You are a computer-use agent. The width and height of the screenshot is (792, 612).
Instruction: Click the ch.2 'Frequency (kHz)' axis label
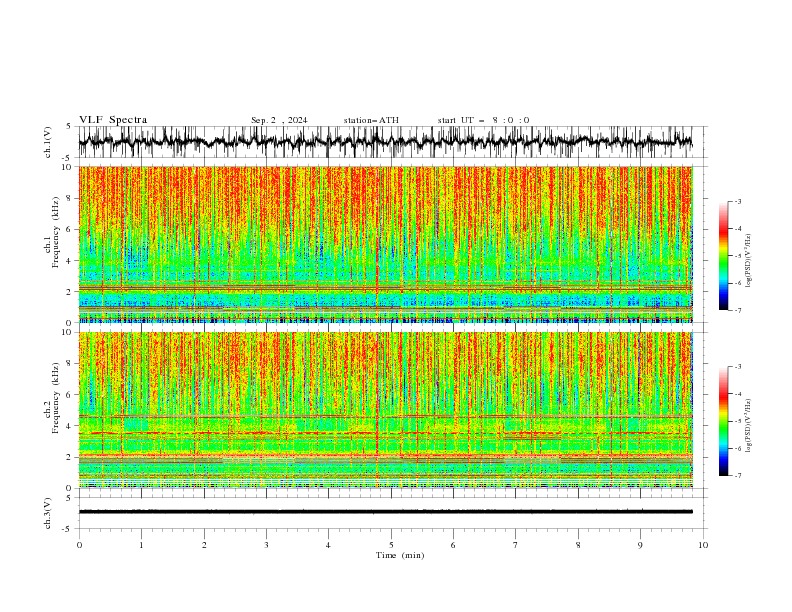pyautogui.click(x=55, y=398)
